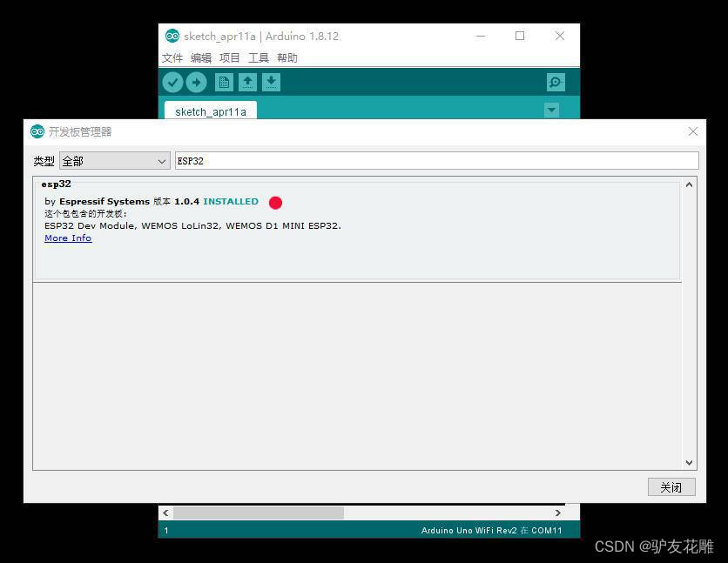The image size is (728, 563).
Task: Click the Arduino logo icon in 开发板管理器 title
Action: [37, 131]
